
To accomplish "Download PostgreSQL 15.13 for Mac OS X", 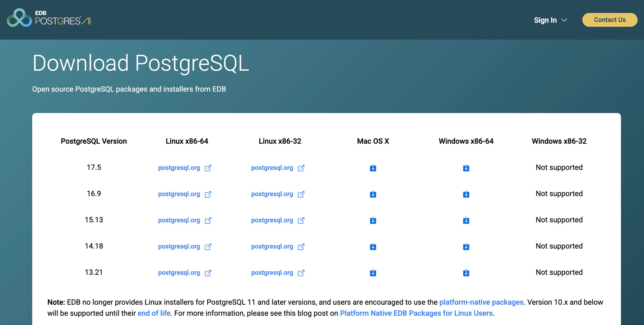I will click(373, 220).
